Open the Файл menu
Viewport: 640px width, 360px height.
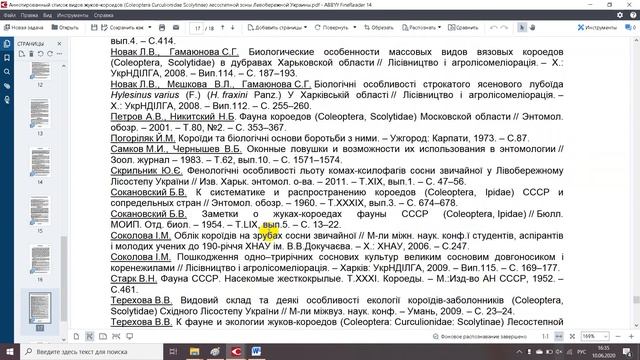pyautogui.click(x=9, y=15)
